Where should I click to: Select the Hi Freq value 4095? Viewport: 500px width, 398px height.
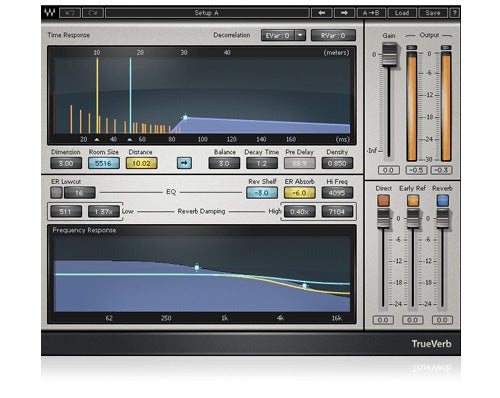click(337, 193)
